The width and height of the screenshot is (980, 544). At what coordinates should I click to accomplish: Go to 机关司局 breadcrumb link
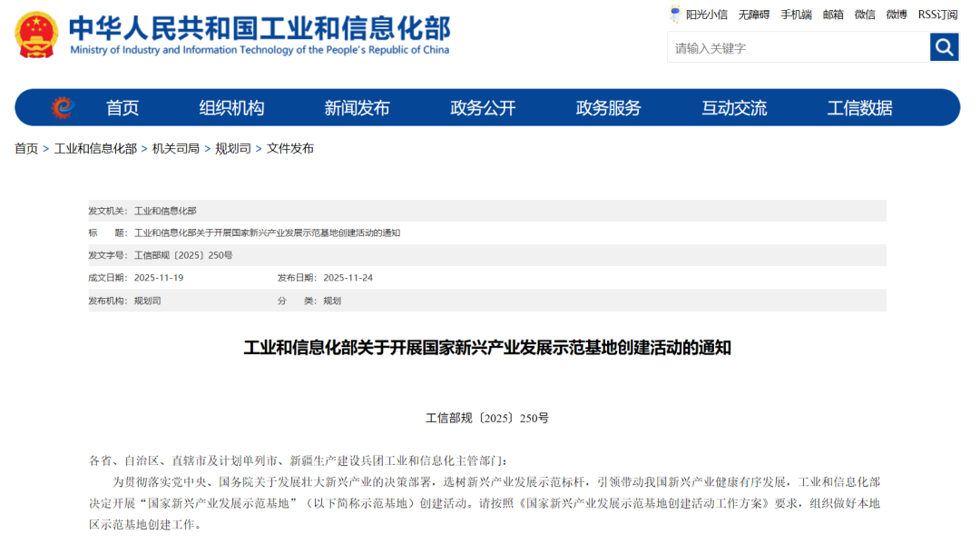(175, 148)
